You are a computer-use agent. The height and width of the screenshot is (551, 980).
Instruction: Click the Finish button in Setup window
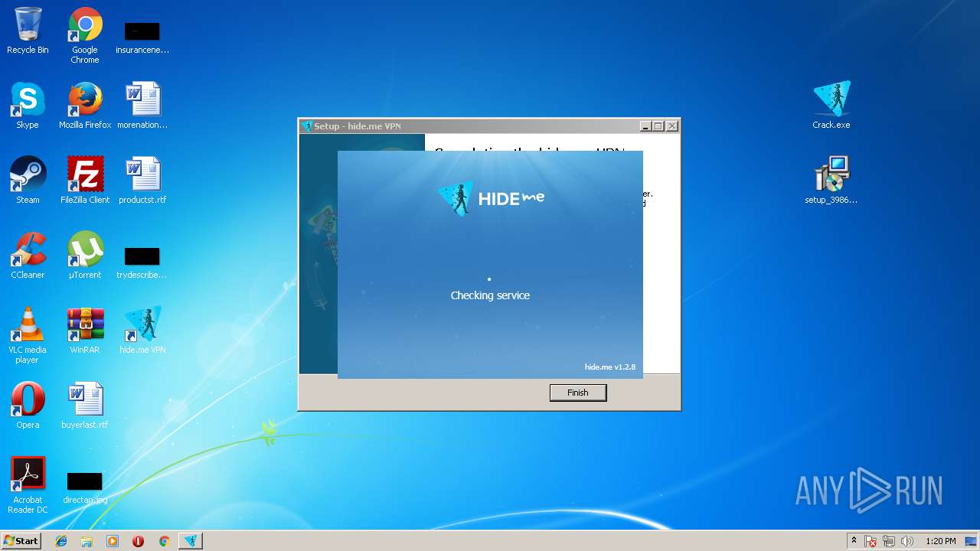coord(578,393)
